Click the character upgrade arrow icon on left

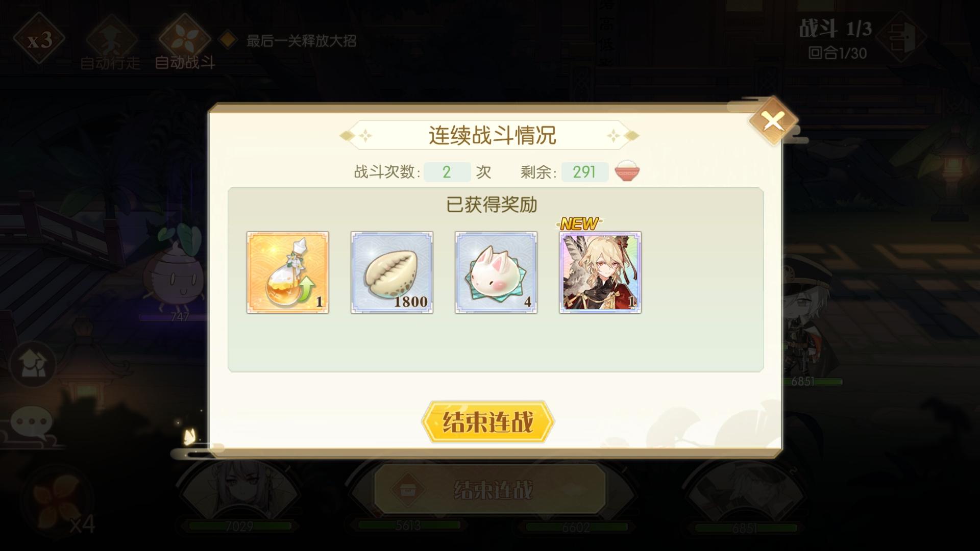point(33,364)
